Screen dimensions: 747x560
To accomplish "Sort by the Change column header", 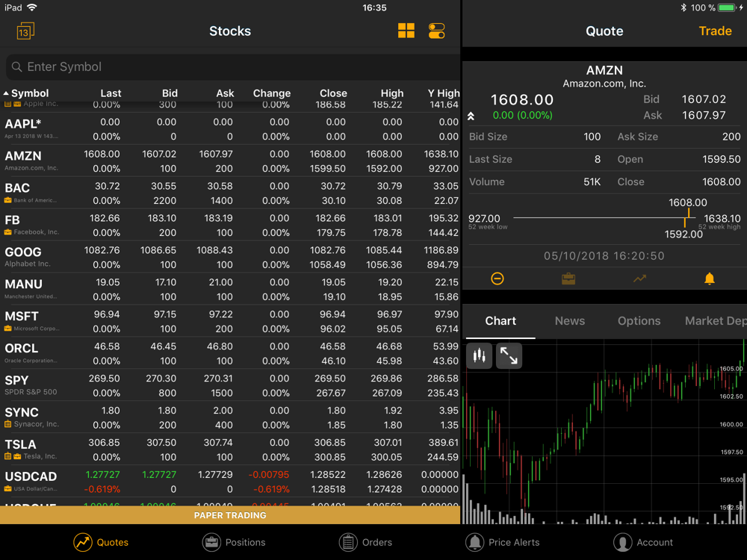I will [x=272, y=93].
